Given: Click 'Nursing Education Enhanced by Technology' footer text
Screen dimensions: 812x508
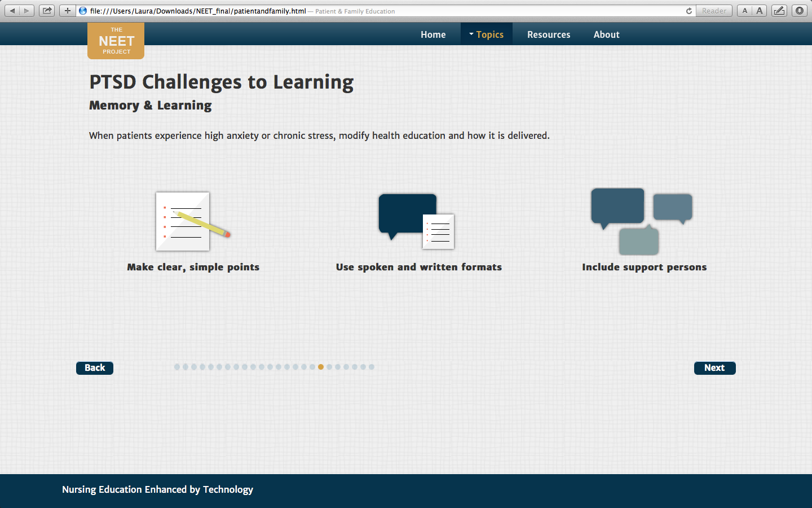Looking at the screenshot, I should tap(157, 489).
